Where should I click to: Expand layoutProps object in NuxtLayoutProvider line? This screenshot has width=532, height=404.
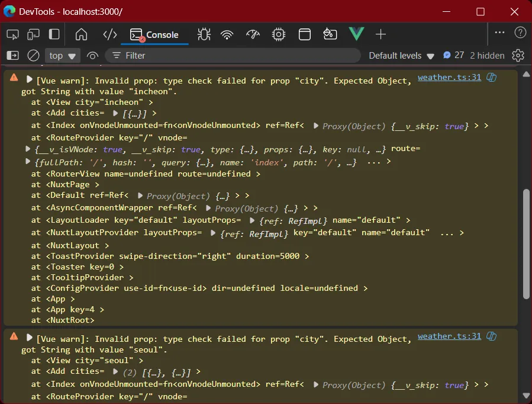[x=212, y=233]
